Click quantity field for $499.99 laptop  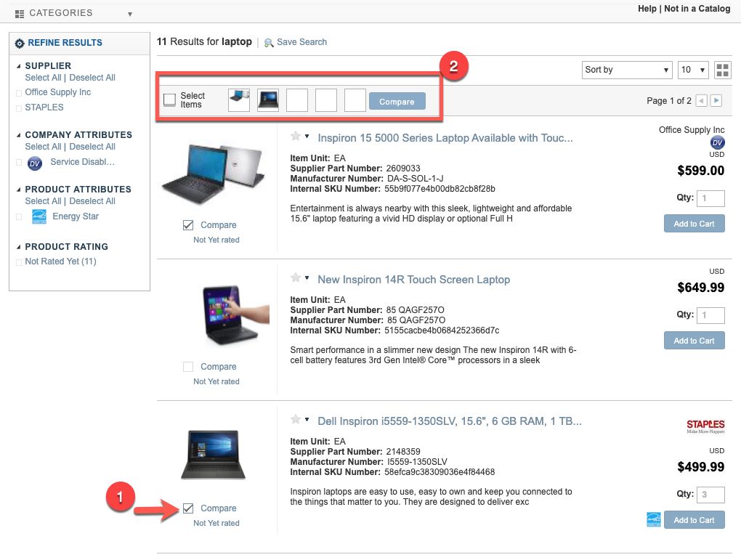coord(710,495)
